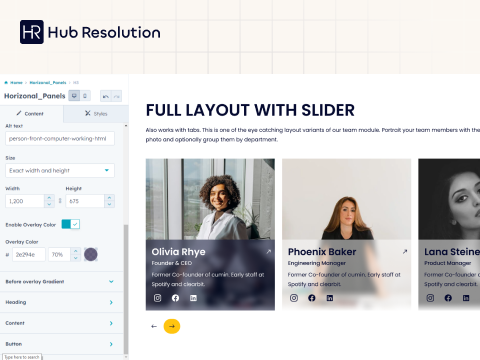This screenshot has width=480, height=360.
Task: Open Olivia Rhye's LinkedIn icon
Action: [193, 298]
